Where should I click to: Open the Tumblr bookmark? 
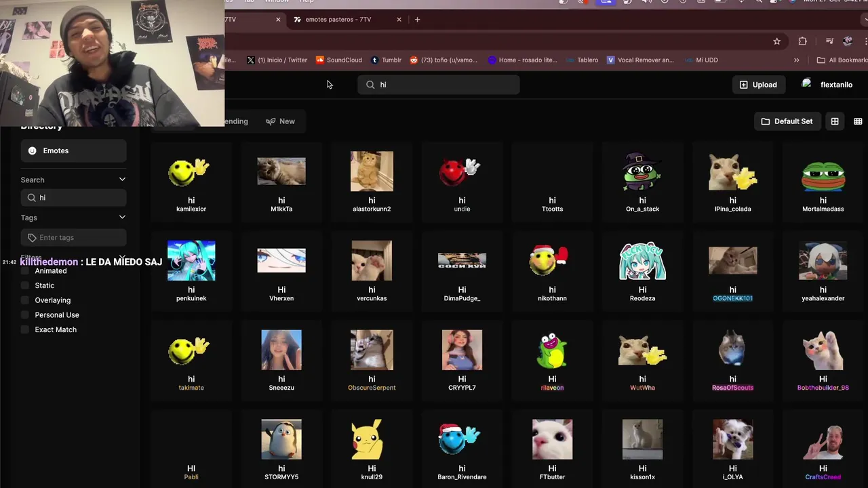pyautogui.click(x=386, y=60)
